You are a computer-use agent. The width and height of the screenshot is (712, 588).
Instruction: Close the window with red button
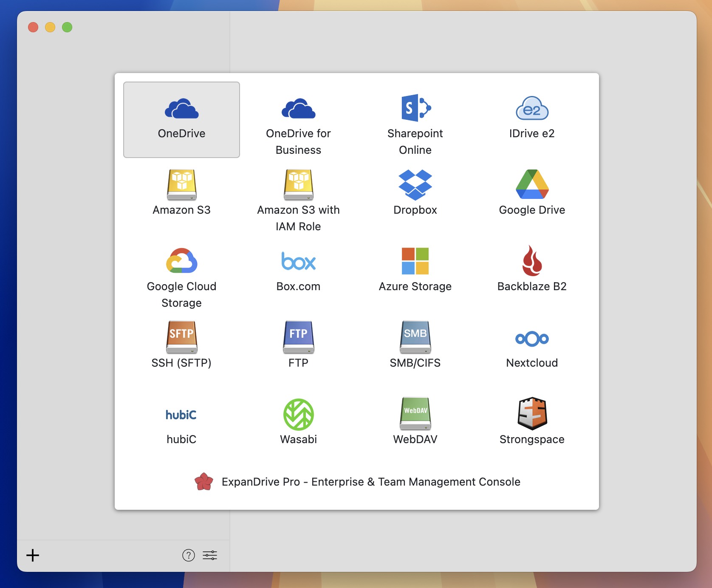click(33, 27)
